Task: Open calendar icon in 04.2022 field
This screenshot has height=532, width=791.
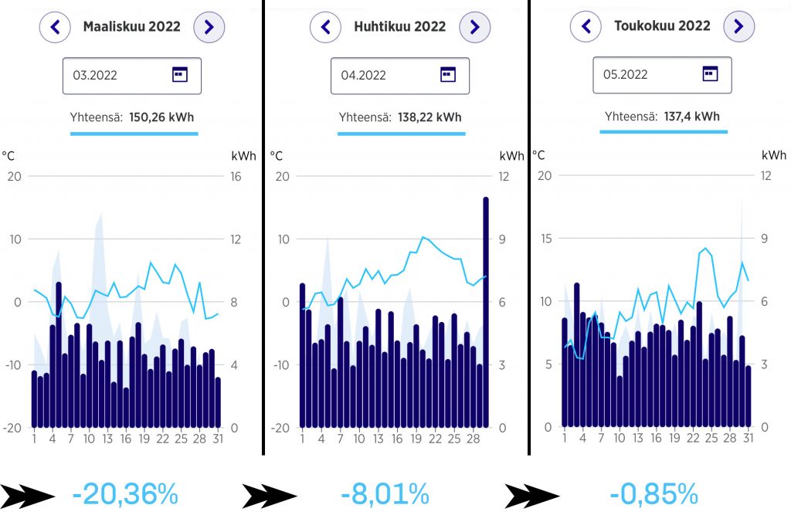Action: 448,75
